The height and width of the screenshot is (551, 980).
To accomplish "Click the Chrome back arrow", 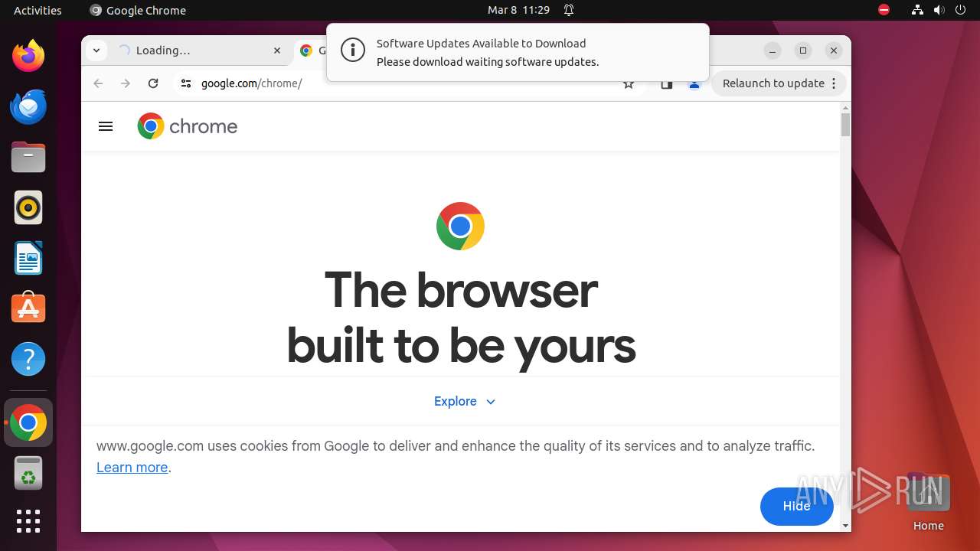I will click(x=98, y=83).
